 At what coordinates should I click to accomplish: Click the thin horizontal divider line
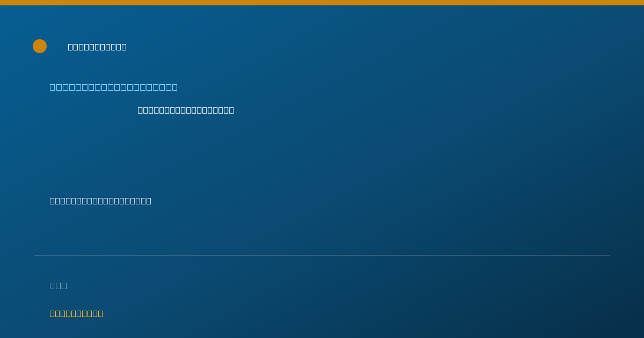click(x=322, y=255)
